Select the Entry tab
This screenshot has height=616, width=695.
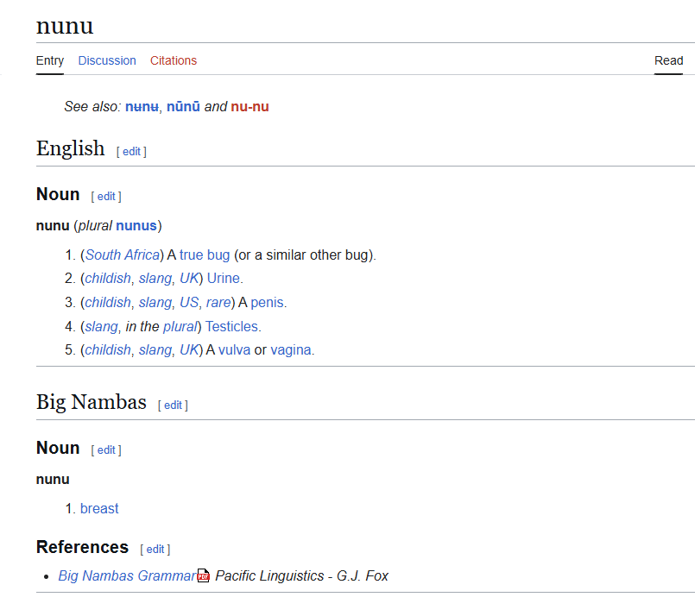(49, 60)
